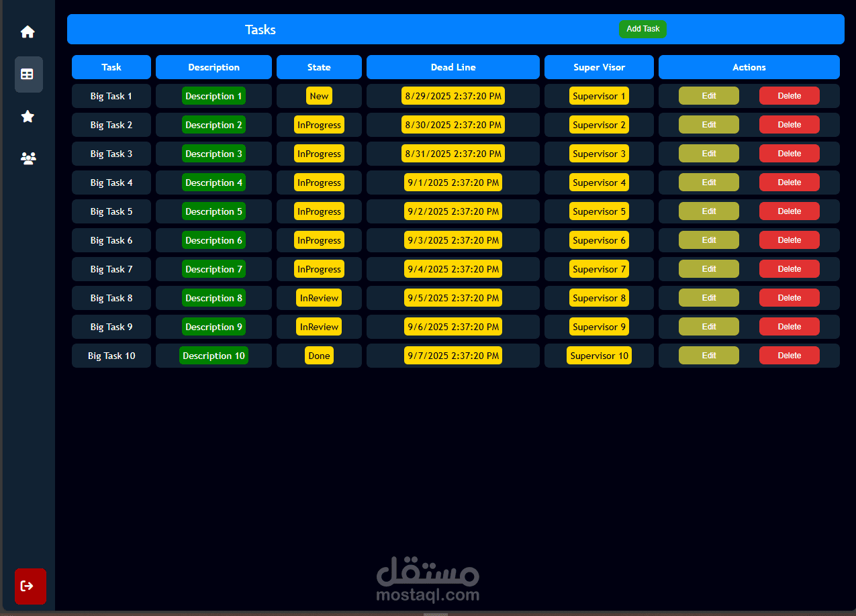Click the New state badge
Screen dimensions: 856x616
pyautogui.click(x=319, y=96)
